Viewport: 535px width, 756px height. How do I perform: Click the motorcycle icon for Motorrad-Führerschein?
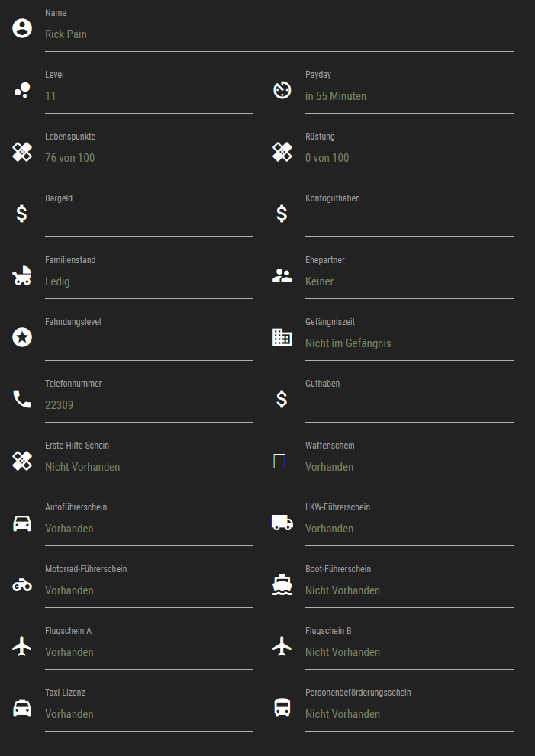coord(22,585)
